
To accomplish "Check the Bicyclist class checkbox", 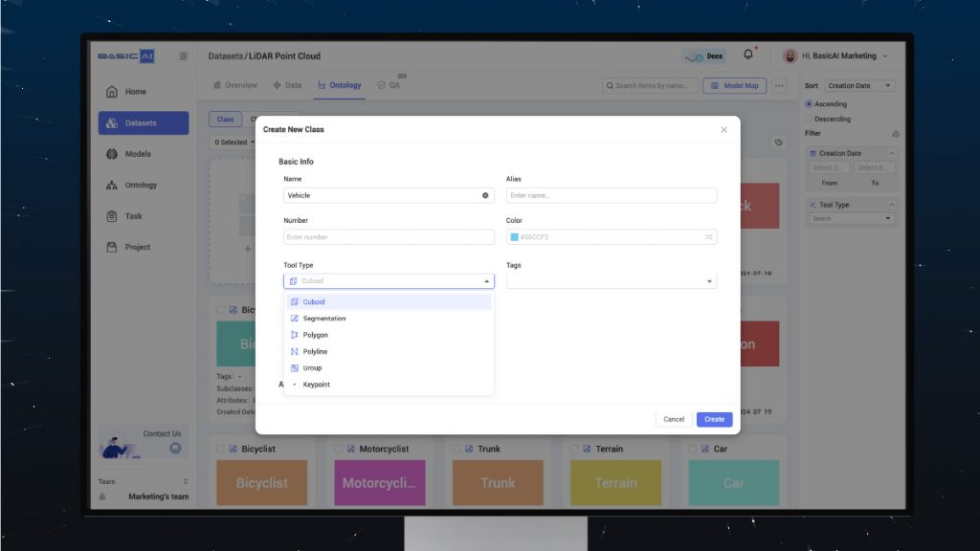I will pos(221,449).
